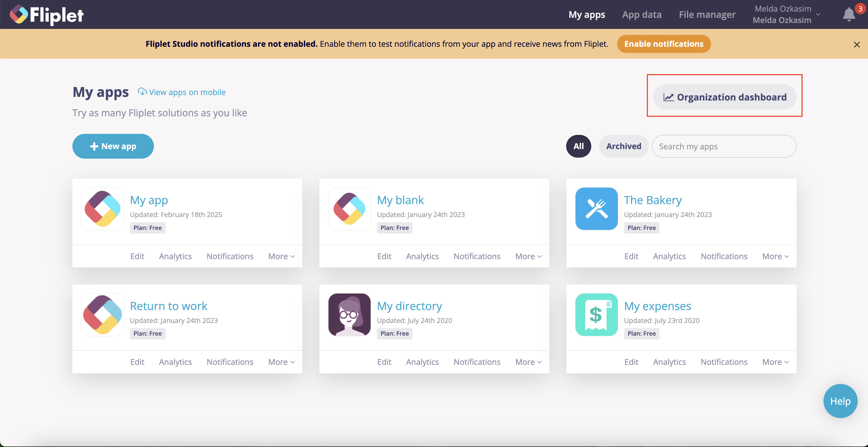The width and height of the screenshot is (868, 447).
Task: Click the Return to work app icon
Action: pos(103,314)
